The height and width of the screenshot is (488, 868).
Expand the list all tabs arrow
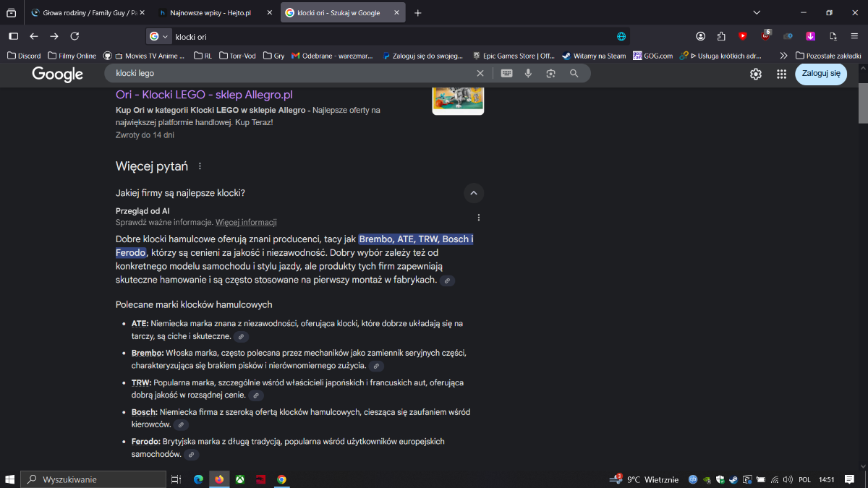click(757, 12)
